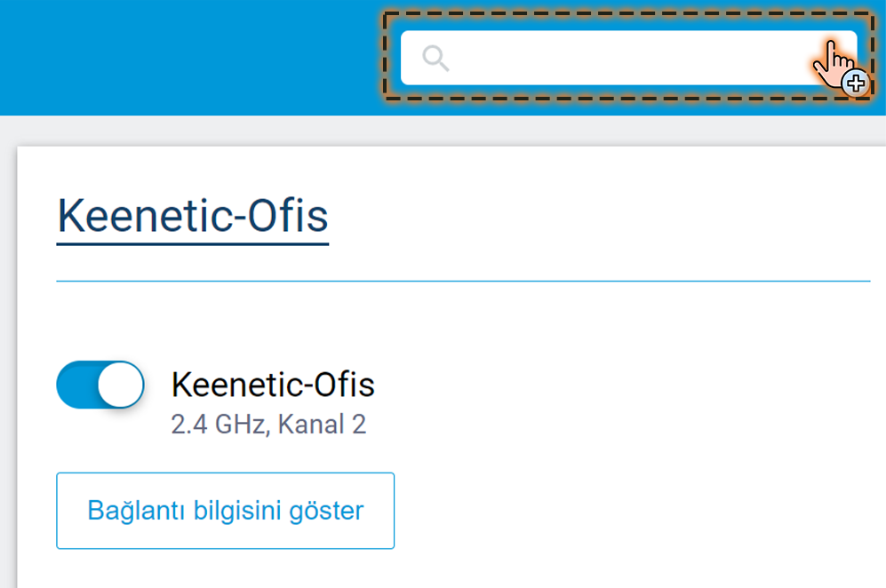Disable the Keenetic-Ofis Wi-Fi network
This screenshot has width=886, height=588.
100,385
